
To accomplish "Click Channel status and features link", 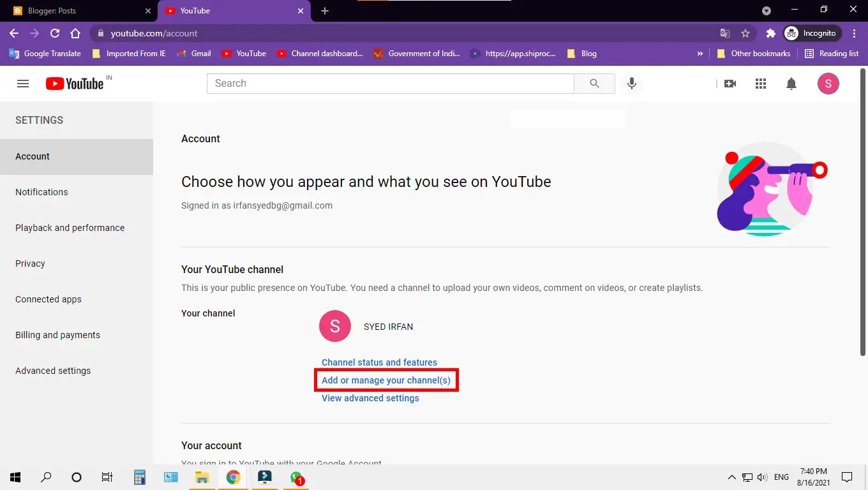I will pyautogui.click(x=379, y=362).
